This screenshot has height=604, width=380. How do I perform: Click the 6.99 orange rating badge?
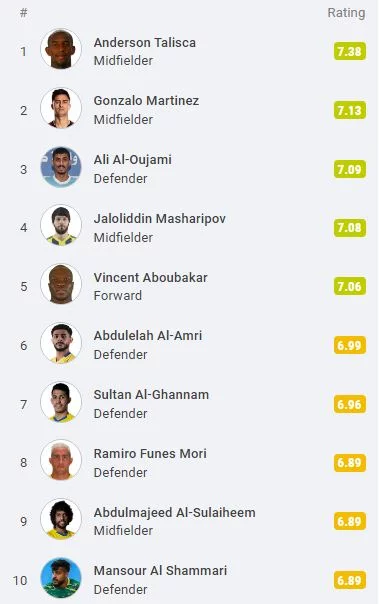[350, 345]
